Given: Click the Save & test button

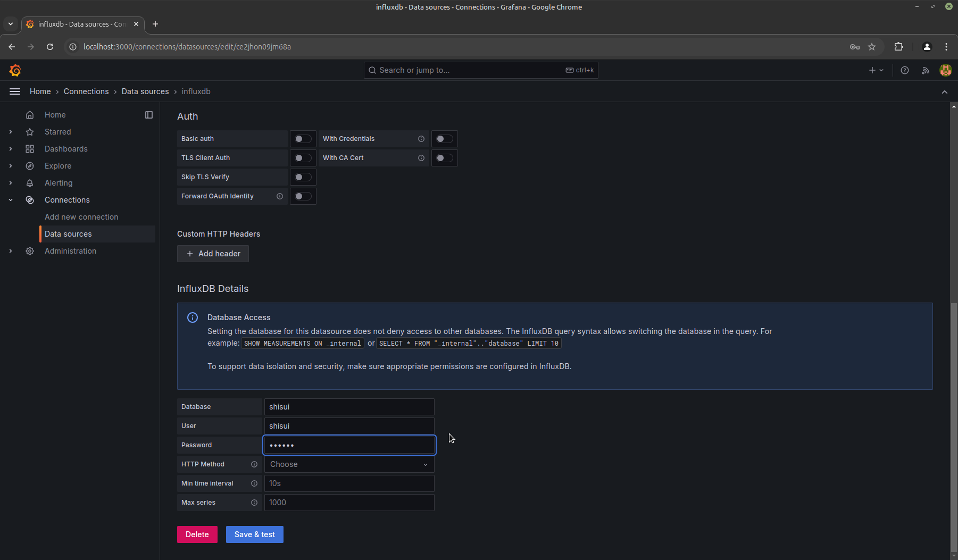Looking at the screenshot, I should coord(255,534).
